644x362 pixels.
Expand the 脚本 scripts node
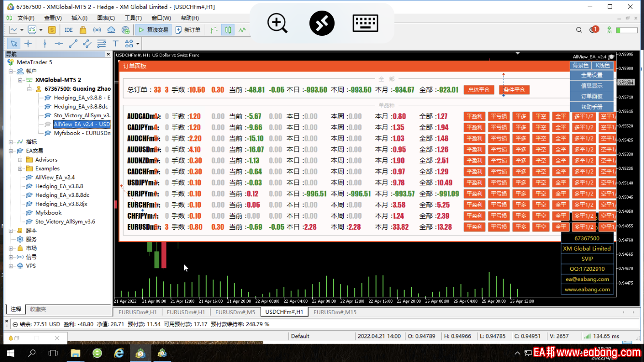(x=11, y=230)
